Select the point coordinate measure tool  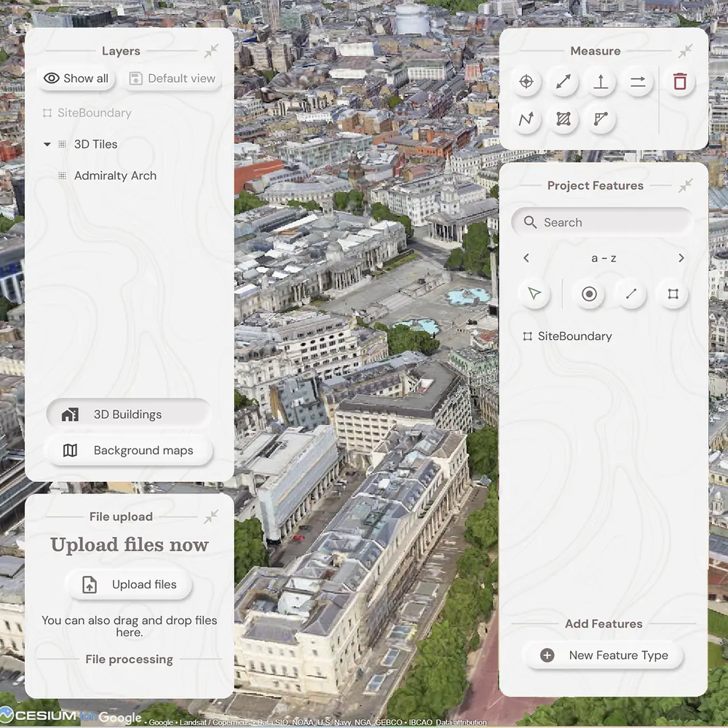pyautogui.click(x=526, y=82)
